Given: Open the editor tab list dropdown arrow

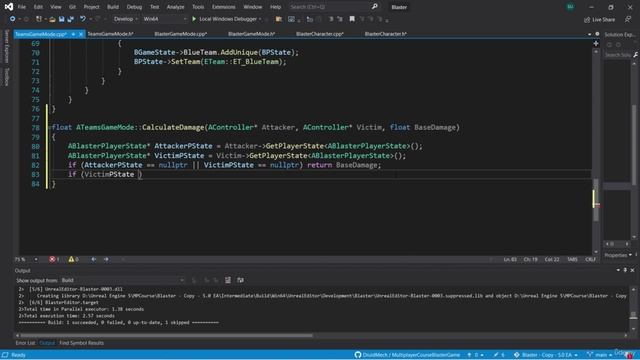Looking at the screenshot, I should point(589,34).
